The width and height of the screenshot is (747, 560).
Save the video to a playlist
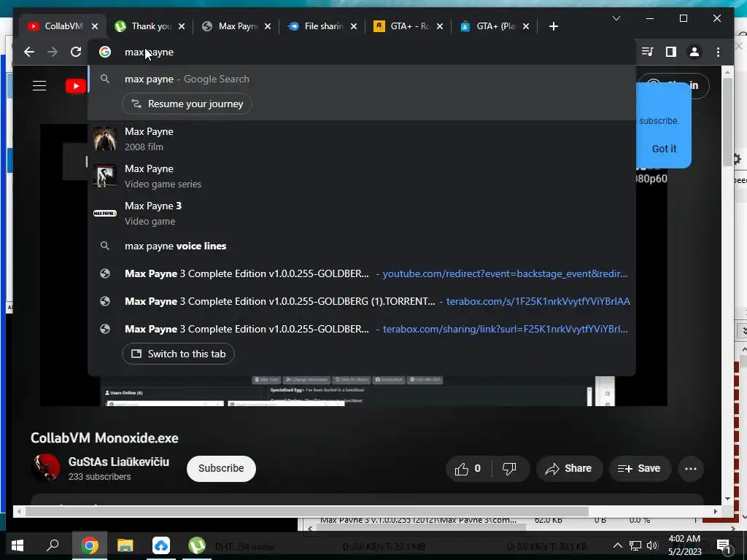(x=639, y=469)
